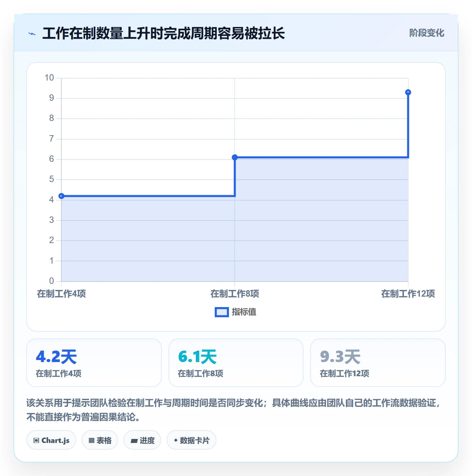The height and width of the screenshot is (476, 472).
Task: Select the 6.1天 data card
Action: [x=236, y=363]
